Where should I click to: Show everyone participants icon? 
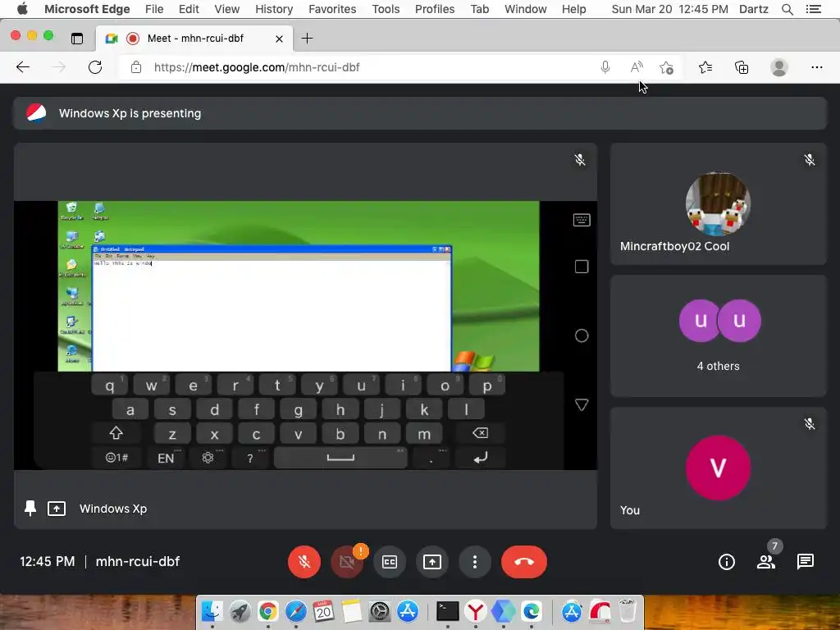click(x=766, y=561)
